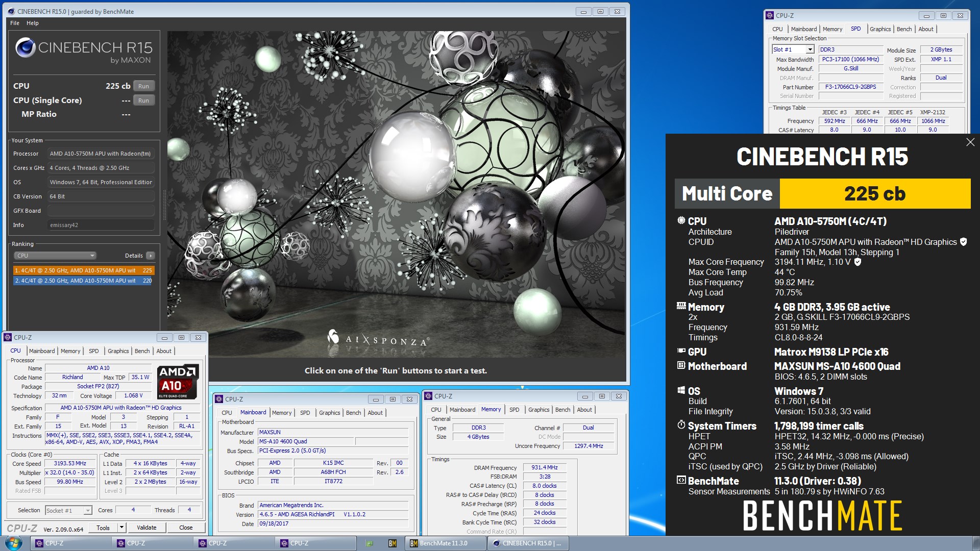
Task: Click the CPU chip icon in BenchMate panel
Action: 681,220
